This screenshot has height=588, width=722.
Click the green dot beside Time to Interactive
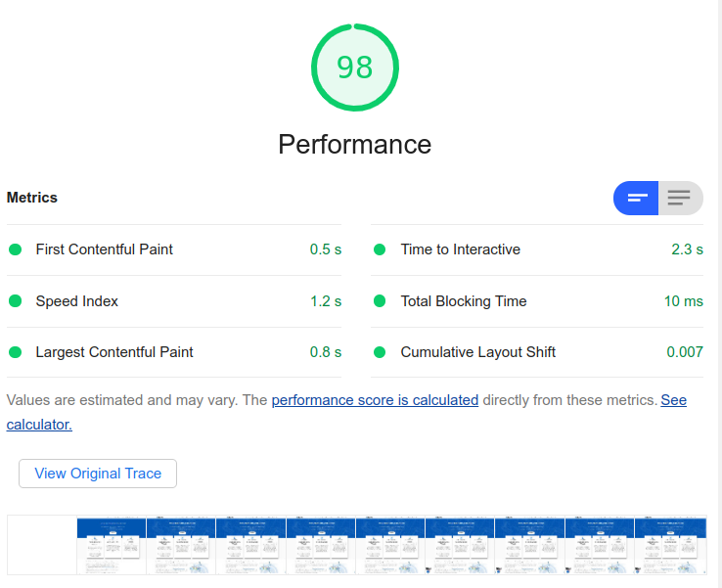(380, 249)
